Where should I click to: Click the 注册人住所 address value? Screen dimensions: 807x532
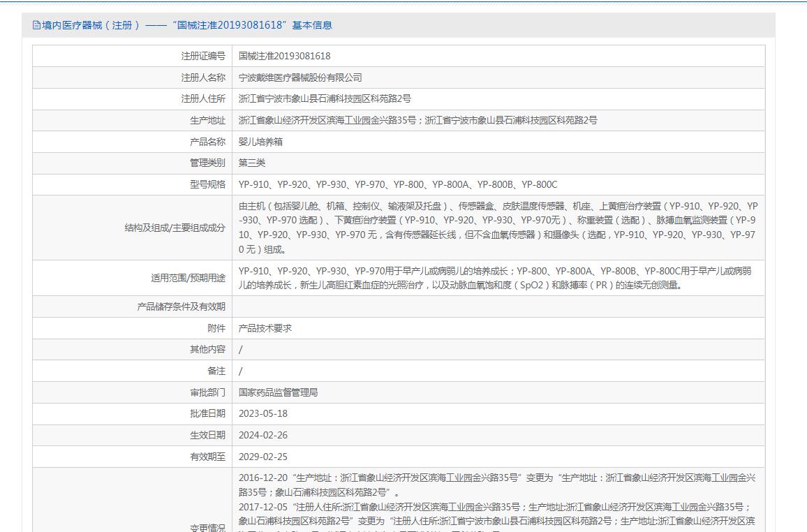coord(325,99)
